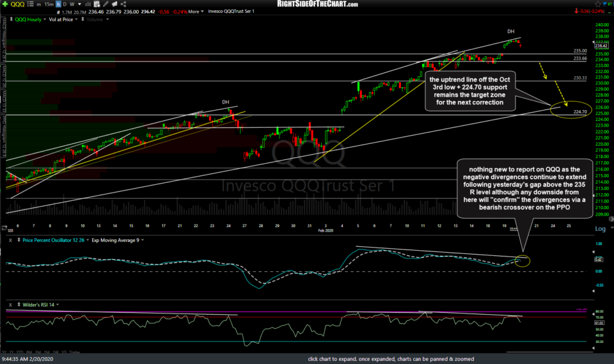Click the RSI value tag 61.02
This screenshot has width=614, height=364.
point(599,323)
